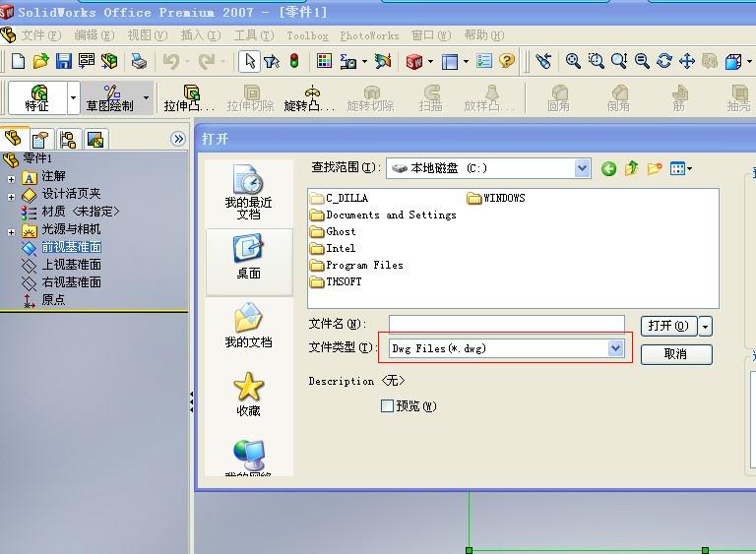Open dropdown arrow next to 草图绘制 button
This screenshot has width=756, height=554.
click(x=146, y=97)
